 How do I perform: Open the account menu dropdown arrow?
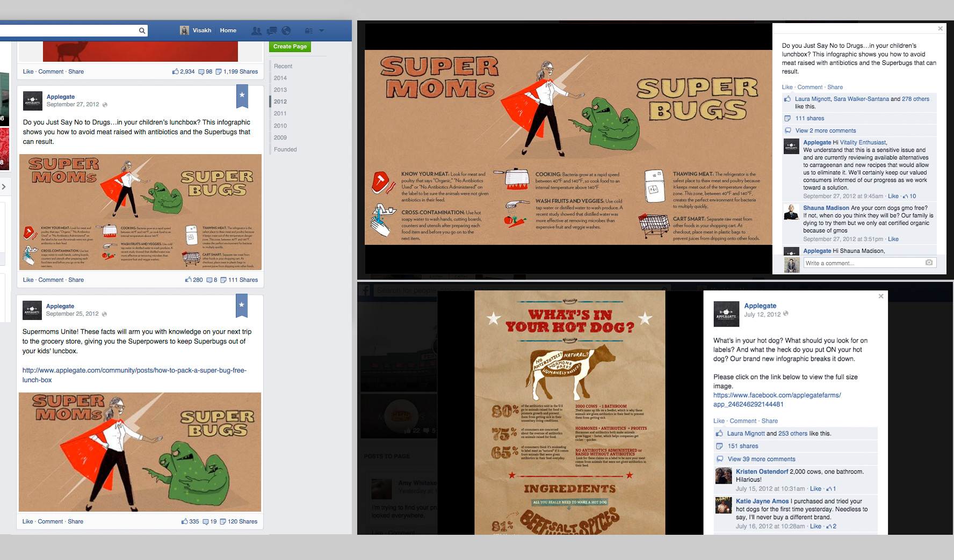(x=322, y=31)
